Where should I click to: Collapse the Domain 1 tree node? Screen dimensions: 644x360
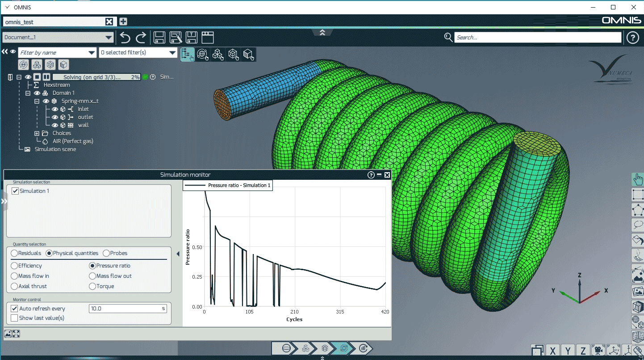click(28, 93)
